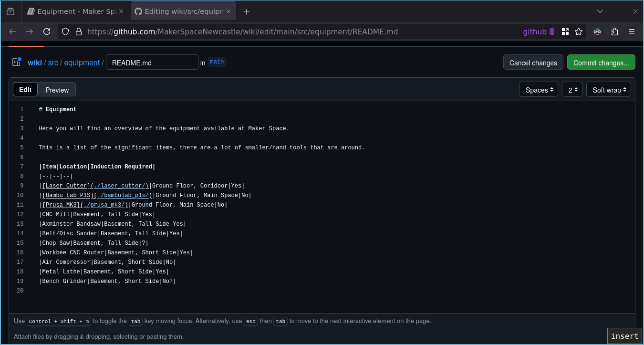Switch to the Preview tab
644x345 pixels.
[x=57, y=90]
